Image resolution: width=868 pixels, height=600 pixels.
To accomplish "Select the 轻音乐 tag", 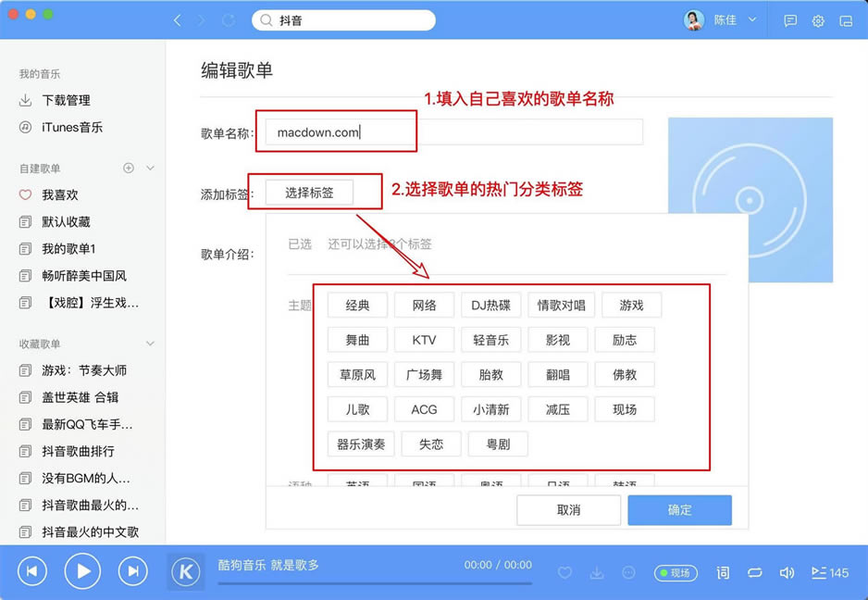I will 490,340.
